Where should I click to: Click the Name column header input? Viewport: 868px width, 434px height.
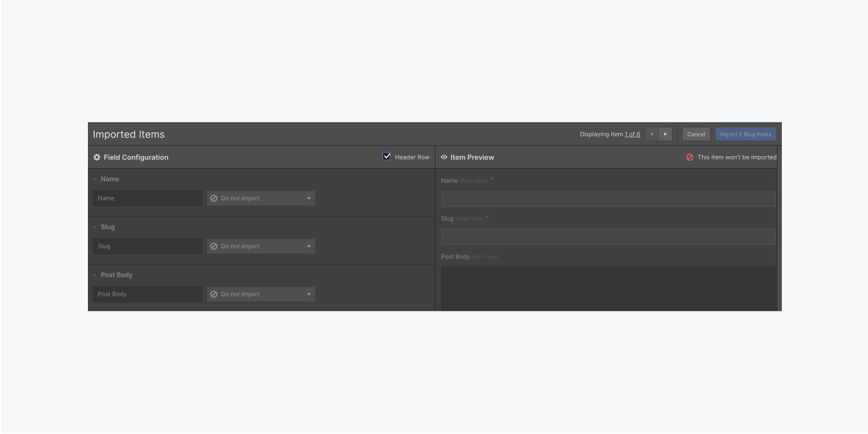click(147, 198)
